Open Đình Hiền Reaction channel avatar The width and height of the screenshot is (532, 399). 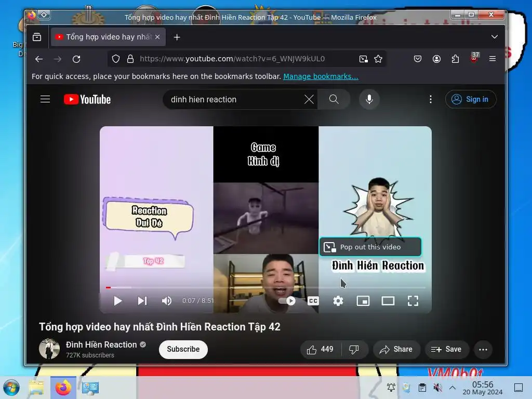[x=49, y=349]
